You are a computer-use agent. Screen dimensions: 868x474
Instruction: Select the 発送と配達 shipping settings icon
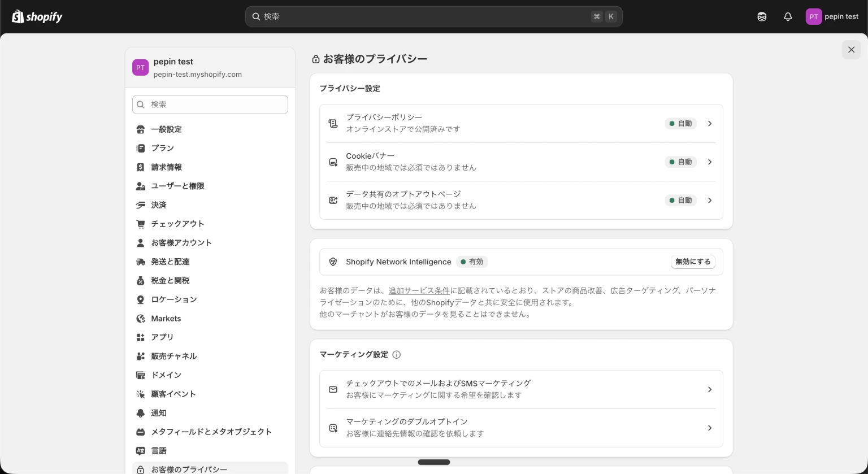point(141,262)
